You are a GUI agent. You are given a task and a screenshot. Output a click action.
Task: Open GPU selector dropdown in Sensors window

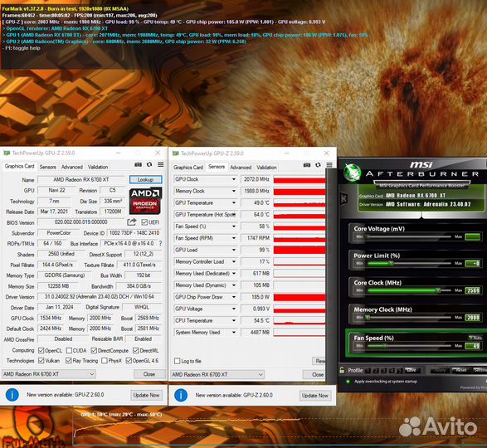click(x=217, y=374)
